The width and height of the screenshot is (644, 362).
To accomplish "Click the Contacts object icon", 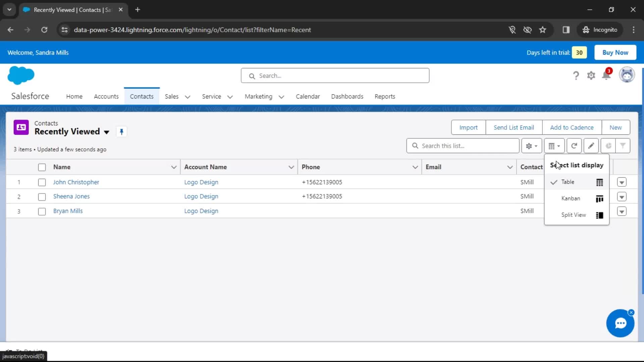I will 21,127.
